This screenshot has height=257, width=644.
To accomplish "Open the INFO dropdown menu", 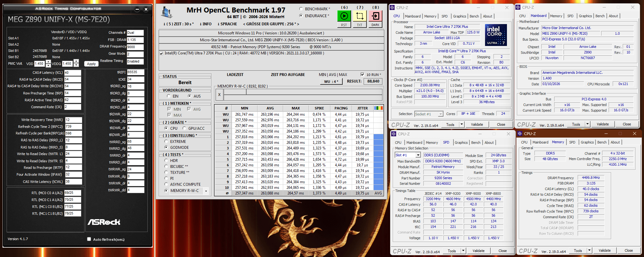I will tap(206, 24).
